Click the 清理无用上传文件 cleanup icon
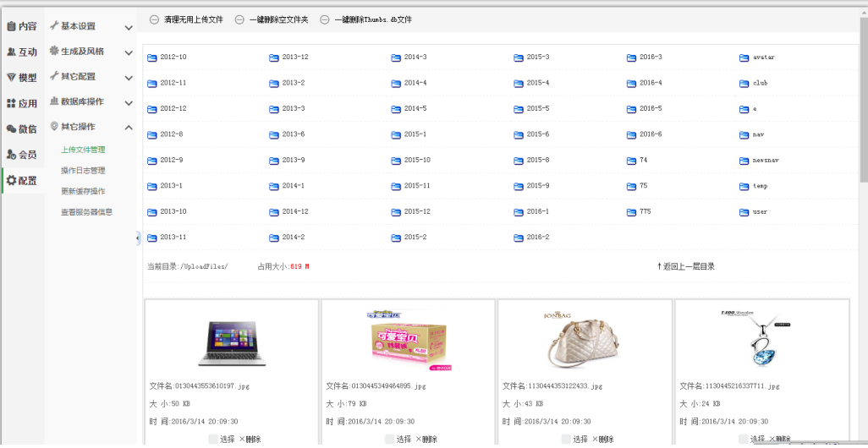 pos(153,19)
